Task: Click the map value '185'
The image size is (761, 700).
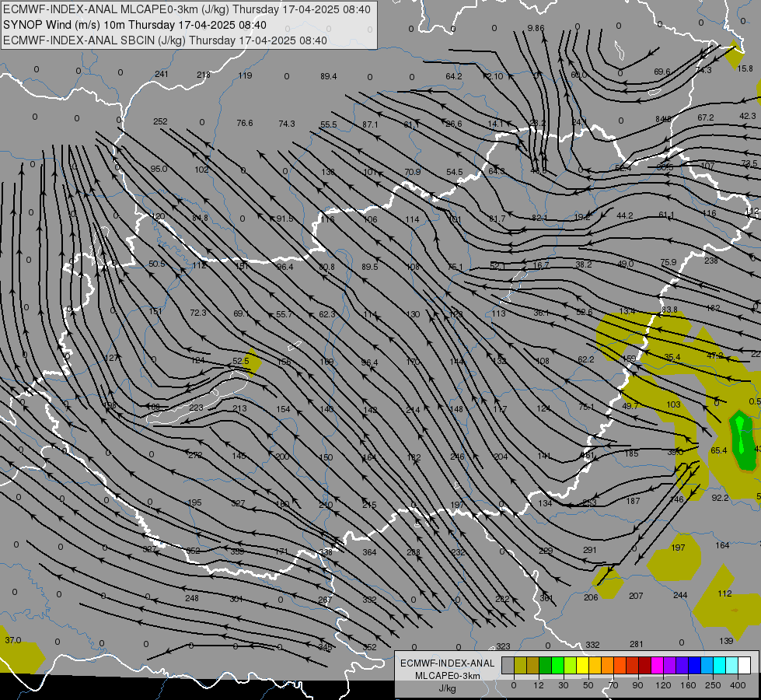Action: [x=631, y=453]
